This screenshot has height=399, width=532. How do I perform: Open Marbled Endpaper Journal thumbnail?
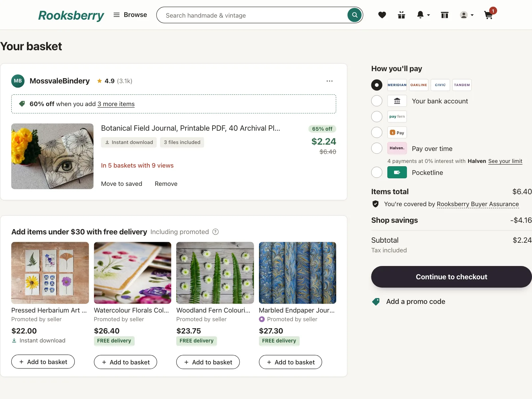[298, 273]
